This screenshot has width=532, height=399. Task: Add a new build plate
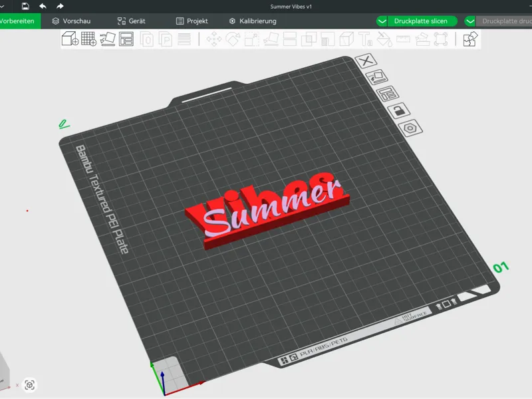coord(88,39)
